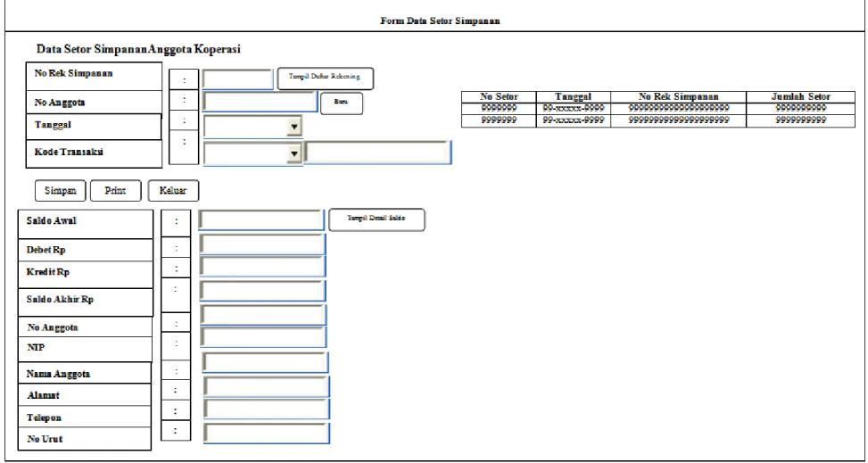This screenshot has height=463, width=868.
Task: Click the Tampil Daftar Rekening button
Action: [x=325, y=79]
